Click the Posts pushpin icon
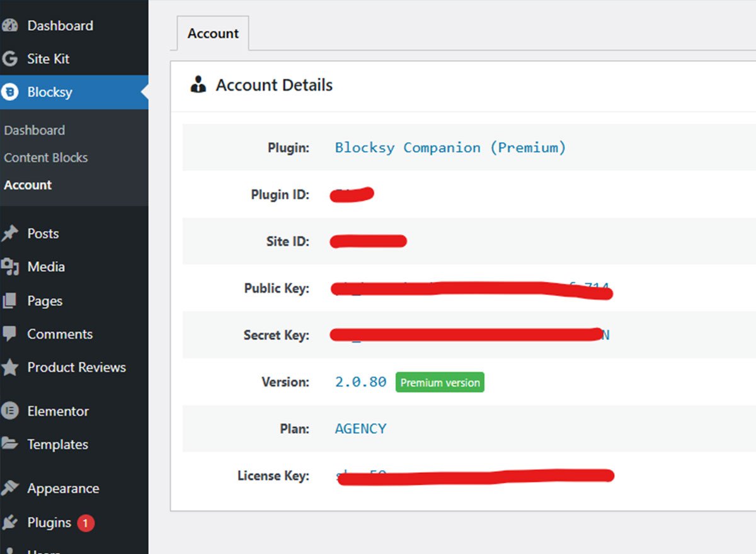Screen dimensions: 756x554 9,234
